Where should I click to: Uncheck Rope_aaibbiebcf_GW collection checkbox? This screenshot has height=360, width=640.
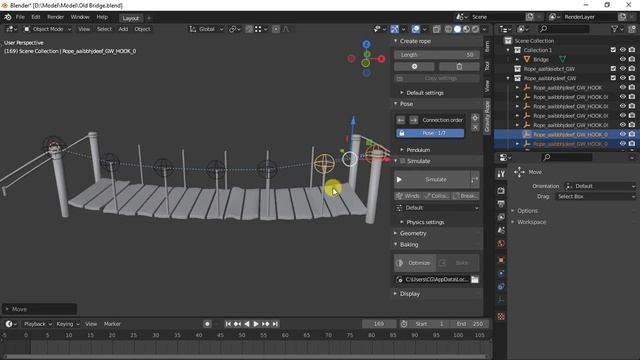613,69
